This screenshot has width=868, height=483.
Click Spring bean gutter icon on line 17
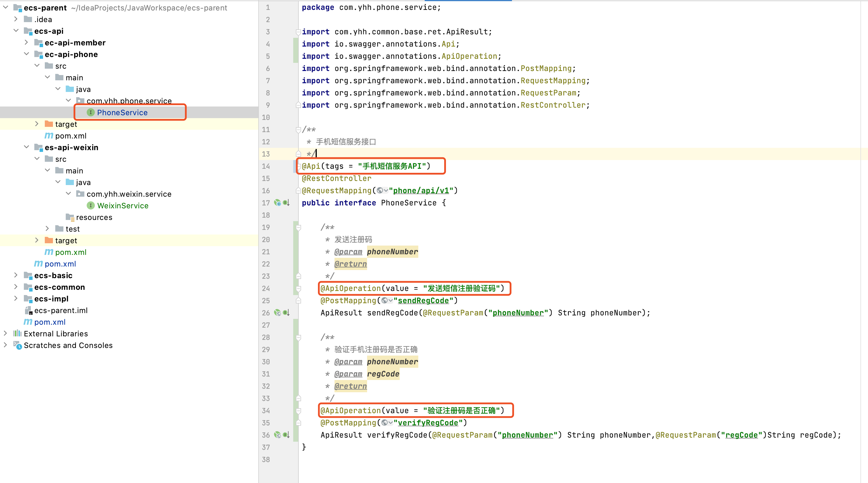point(277,203)
